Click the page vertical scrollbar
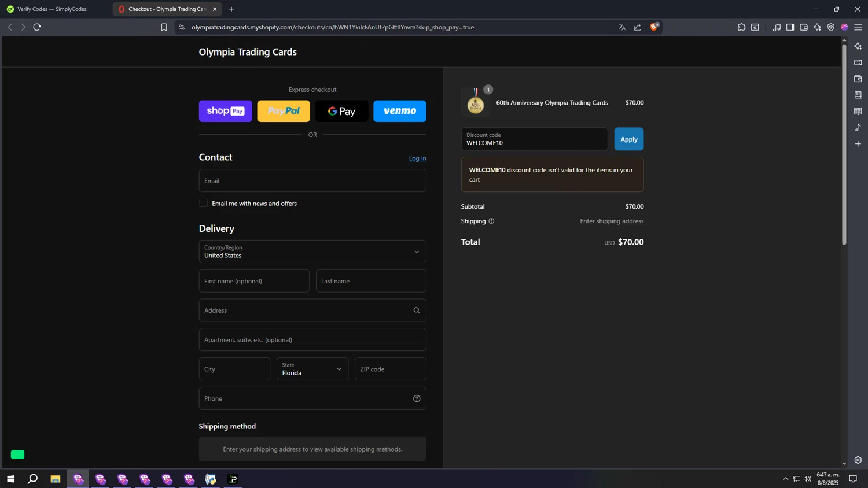The width and height of the screenshot is (868, 488). (x=844, y=145)
